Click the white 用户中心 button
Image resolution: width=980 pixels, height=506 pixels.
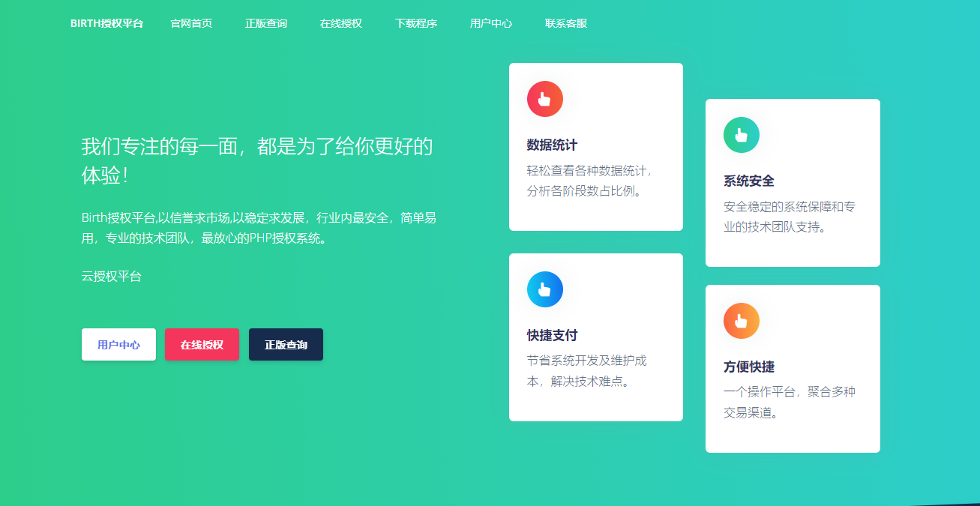118,344
